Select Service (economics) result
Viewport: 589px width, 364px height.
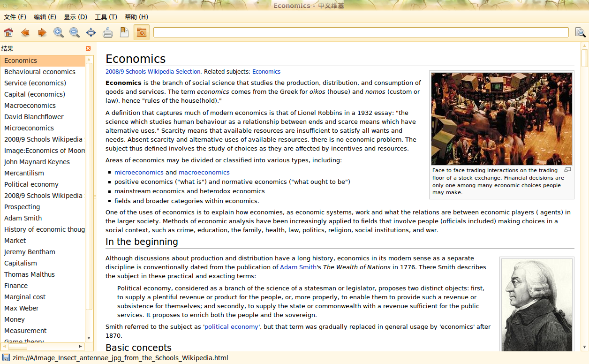[x=43, y=83]
